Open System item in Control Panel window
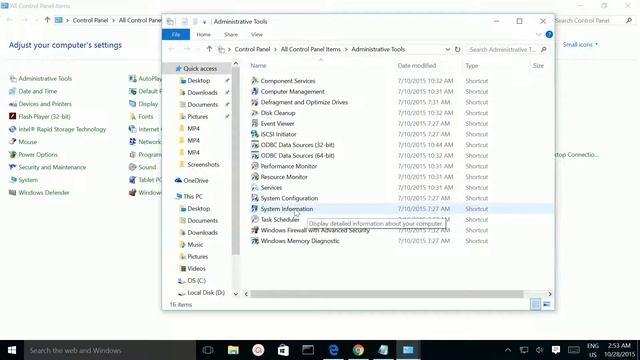This screenshot has height=360, width=640. coord(28,180)
